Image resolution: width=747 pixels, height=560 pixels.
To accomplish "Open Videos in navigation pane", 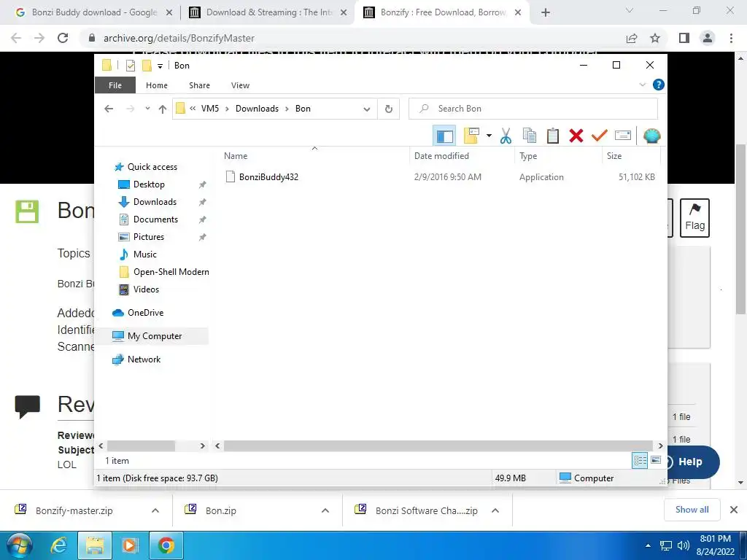I will (x=146, y=289).
